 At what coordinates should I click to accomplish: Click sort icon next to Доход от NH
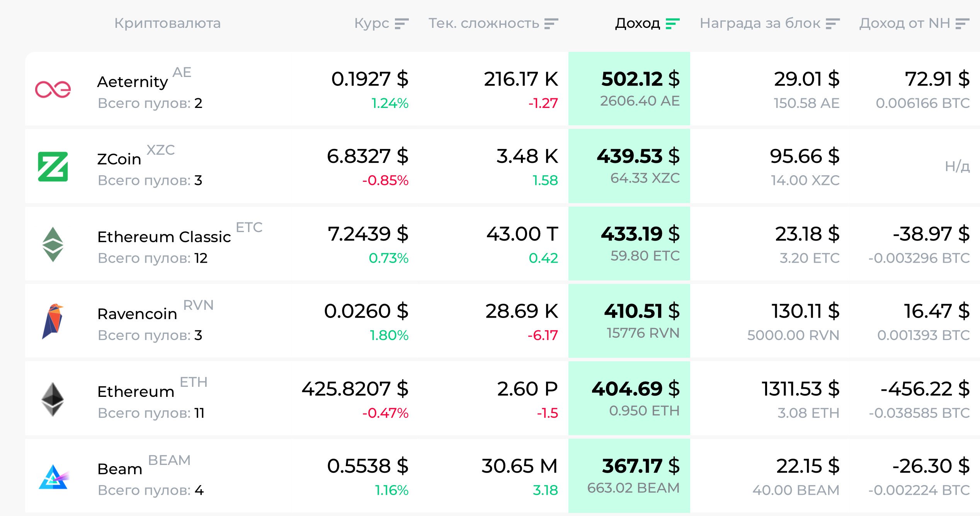(962, 24)
